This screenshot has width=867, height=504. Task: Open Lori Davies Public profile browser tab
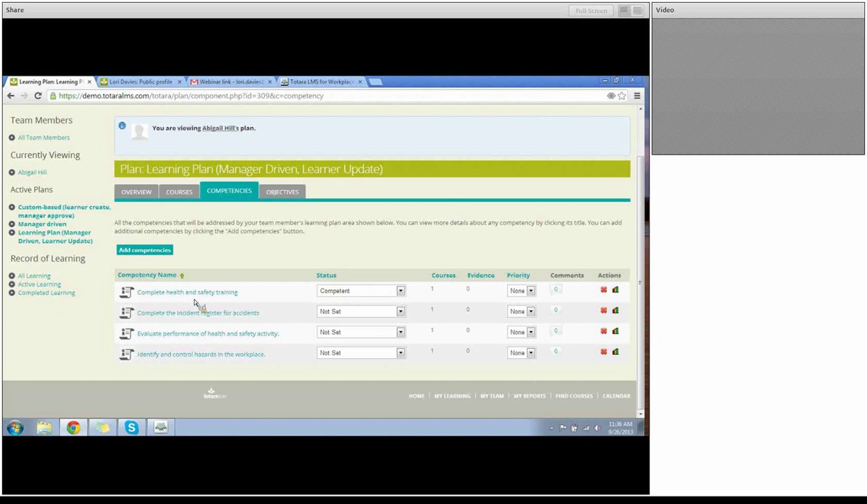pos(141,82)
